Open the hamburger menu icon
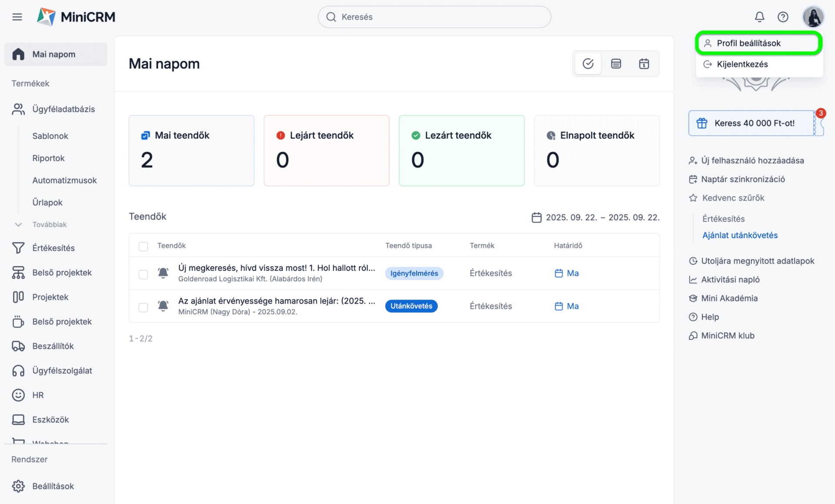 click(17, 17)
